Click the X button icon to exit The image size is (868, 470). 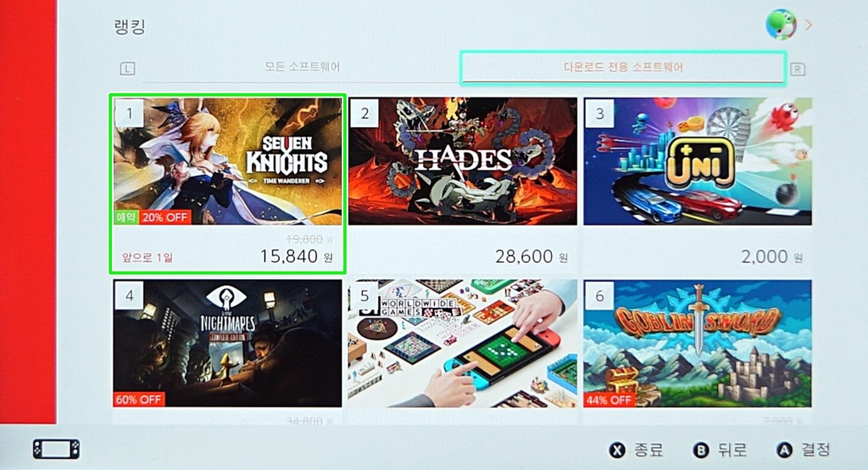point(617,450)
